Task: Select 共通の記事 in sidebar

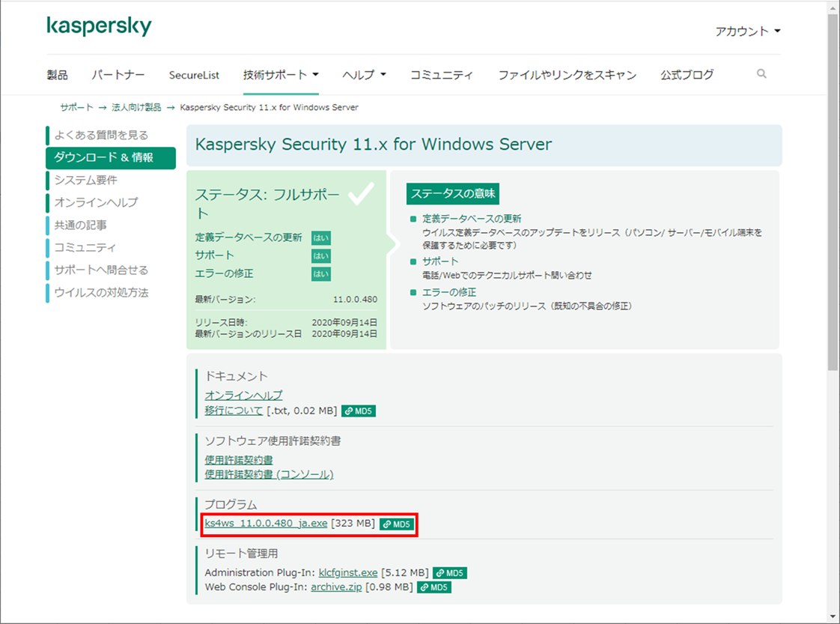Action: [80, 225]
